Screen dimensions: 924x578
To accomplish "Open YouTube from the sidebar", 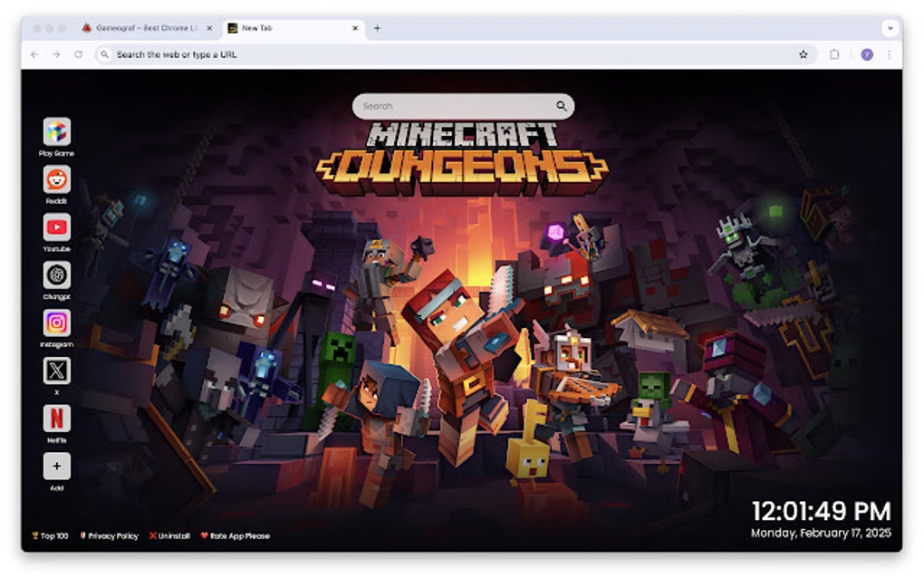I will pos(56,226).
